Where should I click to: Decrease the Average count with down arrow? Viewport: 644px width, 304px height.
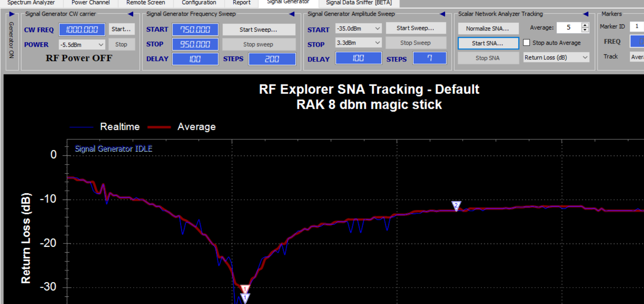pos(585,30)
